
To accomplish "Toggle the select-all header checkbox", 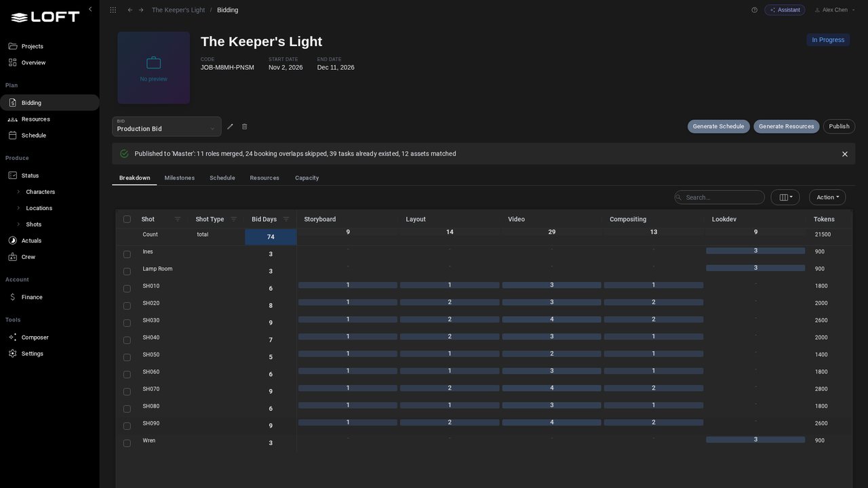I will click(127, 219).
